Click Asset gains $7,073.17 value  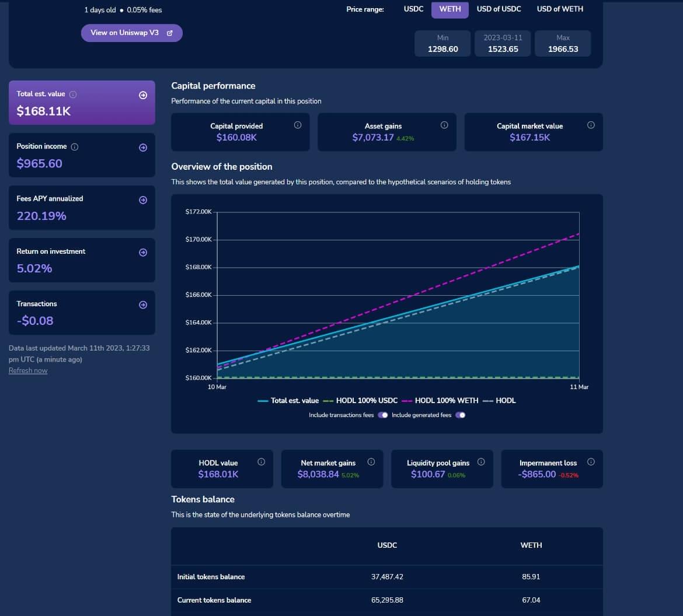pyautogui.click(x=373, y=138)
